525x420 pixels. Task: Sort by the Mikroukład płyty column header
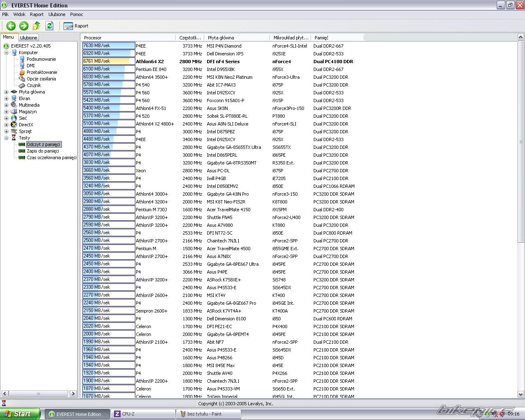[x=290, y=38]
